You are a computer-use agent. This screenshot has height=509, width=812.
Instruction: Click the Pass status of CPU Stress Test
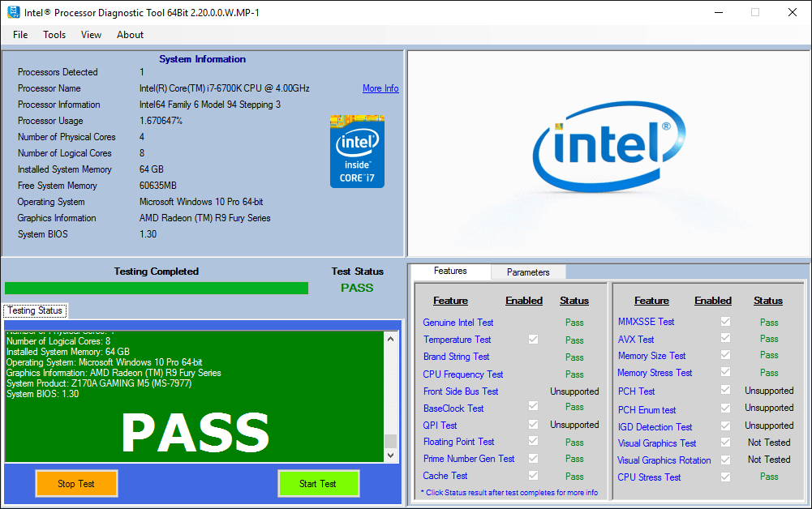coord(769,477)
